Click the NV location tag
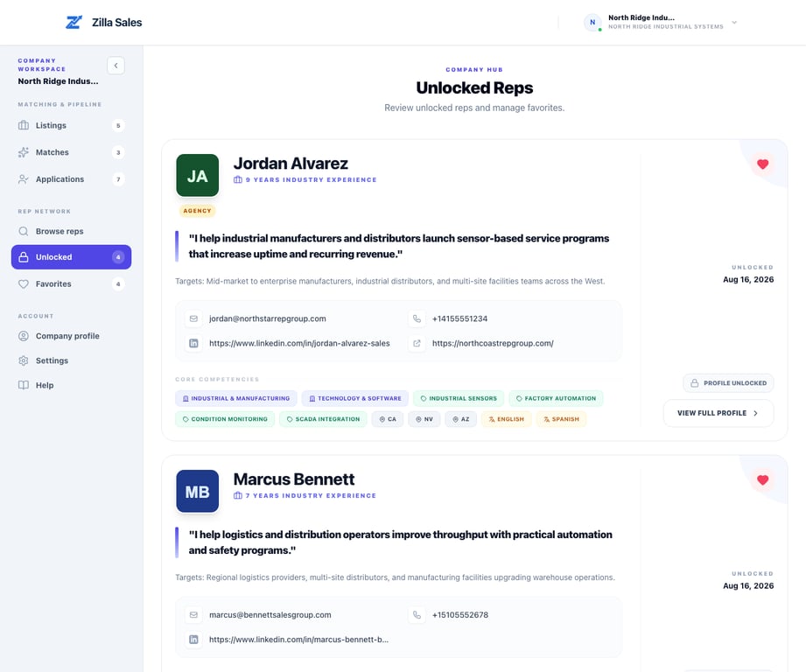This screenshot has width=806, height=672. [x=424, y=419]
